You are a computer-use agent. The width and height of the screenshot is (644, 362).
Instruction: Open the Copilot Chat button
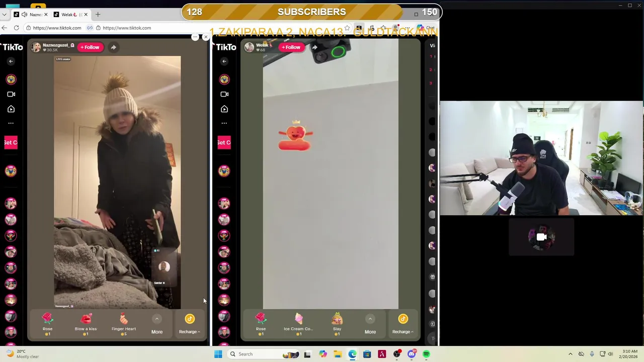coord(426,28)
